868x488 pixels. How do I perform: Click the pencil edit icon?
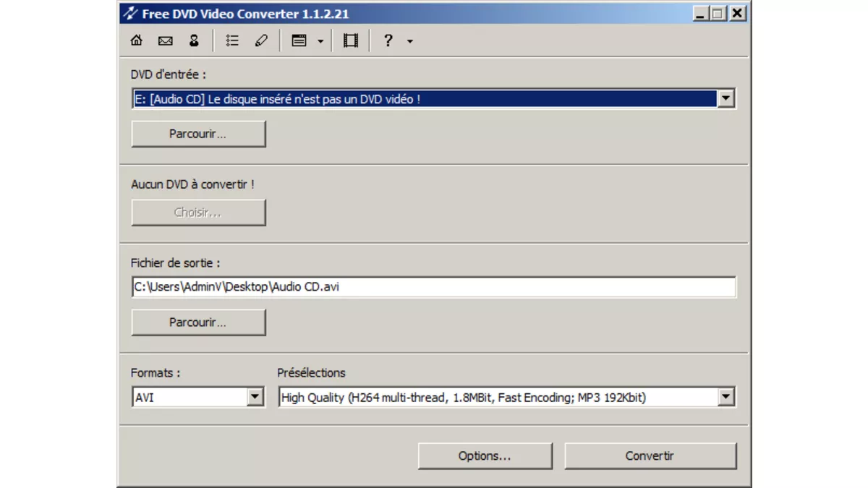point(261,41)
